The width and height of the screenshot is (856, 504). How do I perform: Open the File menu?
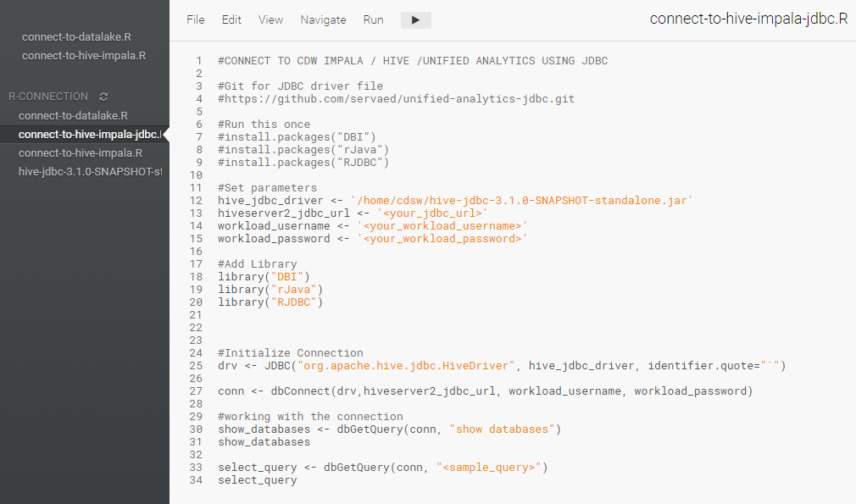[x=195, y=19]
